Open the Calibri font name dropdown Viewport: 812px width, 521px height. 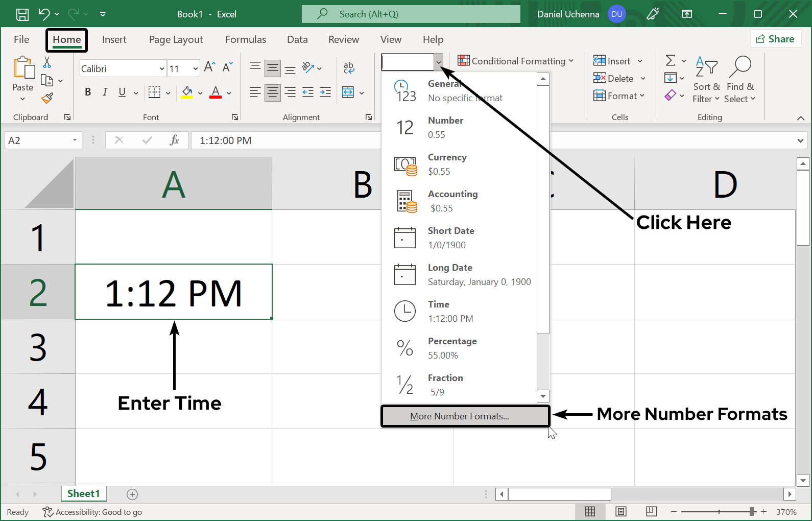point(161,68)
